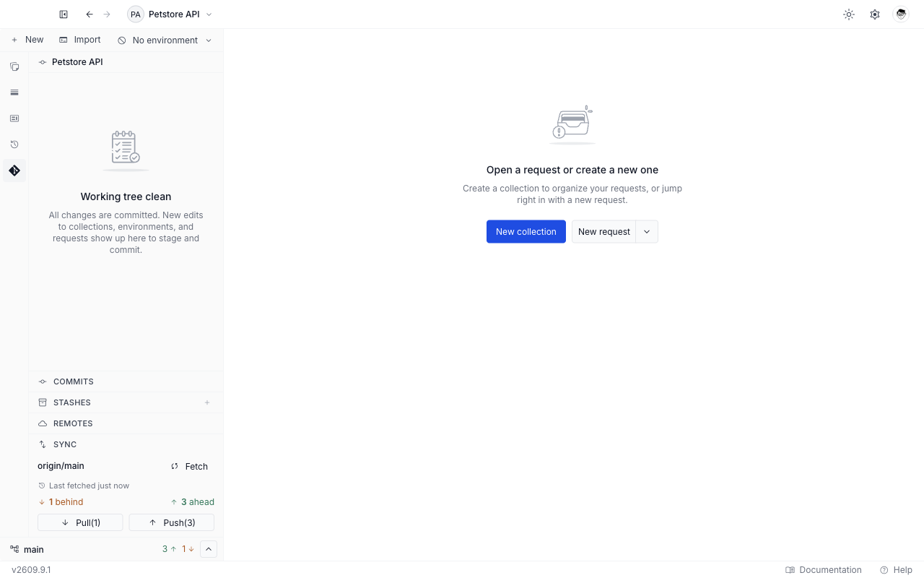The width and height of the screenshot is (924, 578).
Task: Select the Petstore API header in the panel
Action: (x=126, y=62)
